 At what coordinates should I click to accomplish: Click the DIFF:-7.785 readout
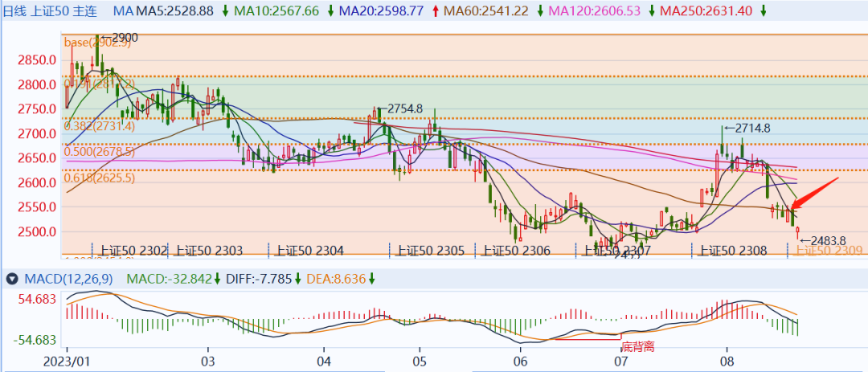click(259, 280)
